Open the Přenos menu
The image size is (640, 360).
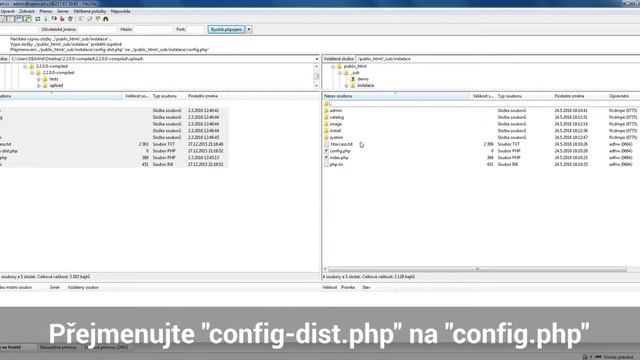point(46,11)
